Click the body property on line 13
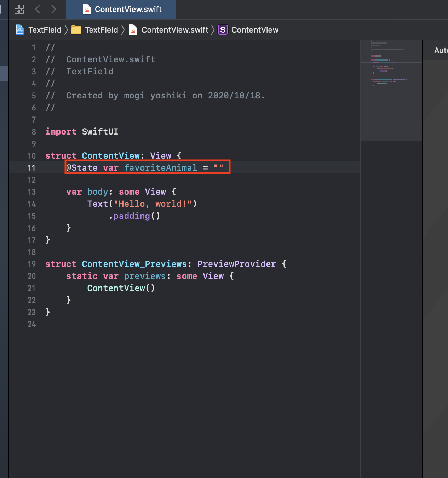 click(98, 192)
